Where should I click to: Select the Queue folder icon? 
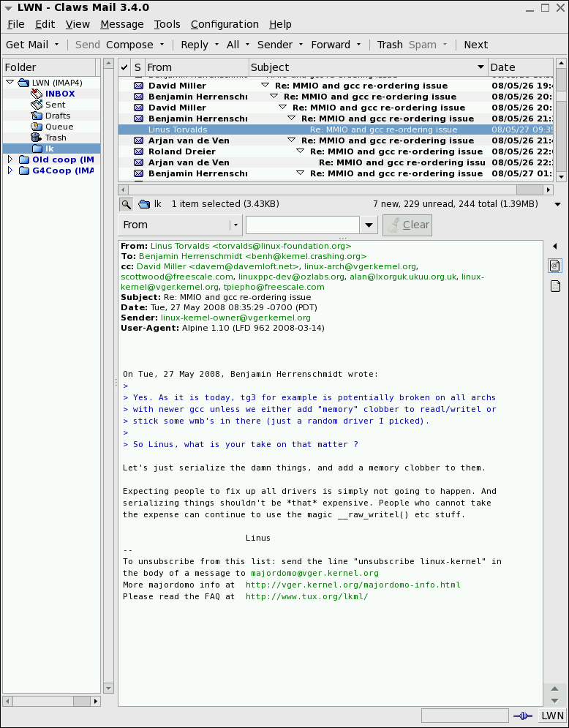coord(37,127)
